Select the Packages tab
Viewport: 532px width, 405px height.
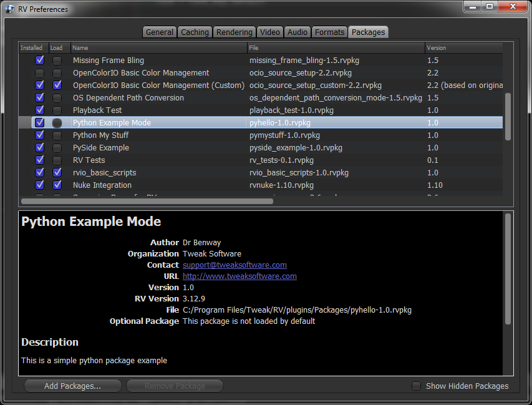click(368, 32)
